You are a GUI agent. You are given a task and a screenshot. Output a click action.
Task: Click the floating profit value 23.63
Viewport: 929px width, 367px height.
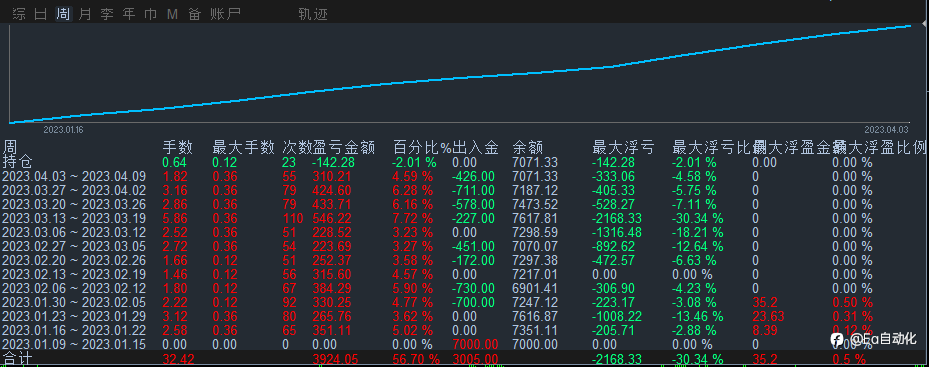(768, 317)
